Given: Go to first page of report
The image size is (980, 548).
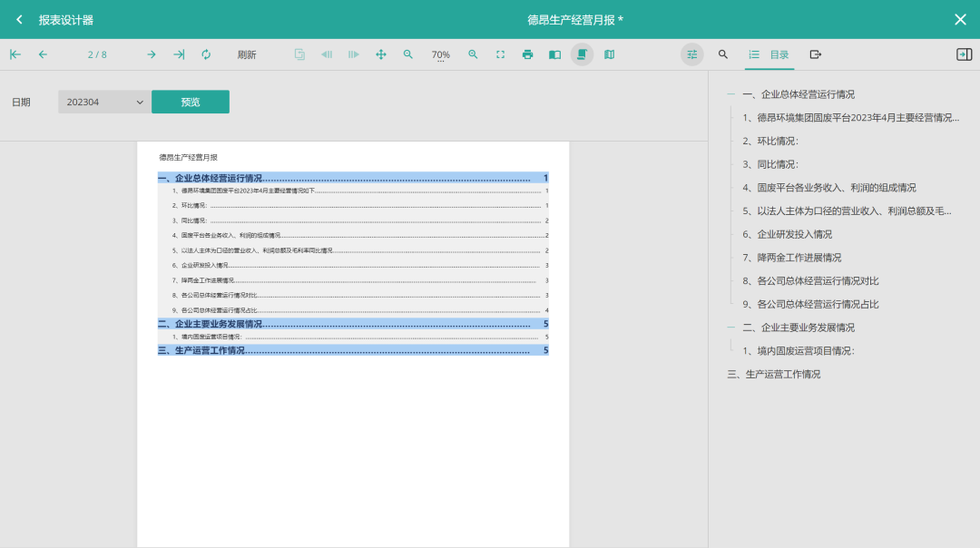Looking at the screenshot, I should [x=15, y=54].
